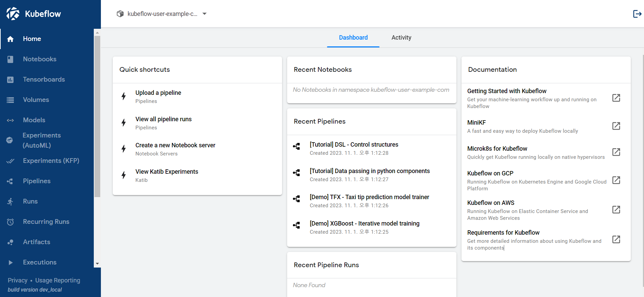Open Recurring Runs from the sidebar

click(x=47, y=222)
